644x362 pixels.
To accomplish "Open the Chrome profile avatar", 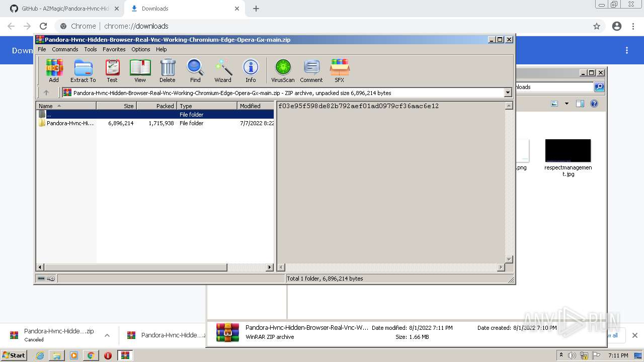I will tap(617, 26).
